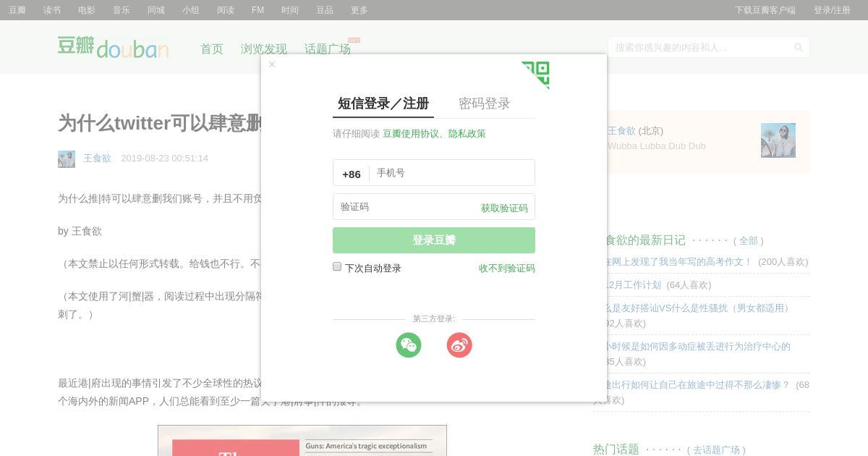This screenshot has width=868, height=456.
Task: Open 小组 in top bar
Action: (x=191, y=10)
